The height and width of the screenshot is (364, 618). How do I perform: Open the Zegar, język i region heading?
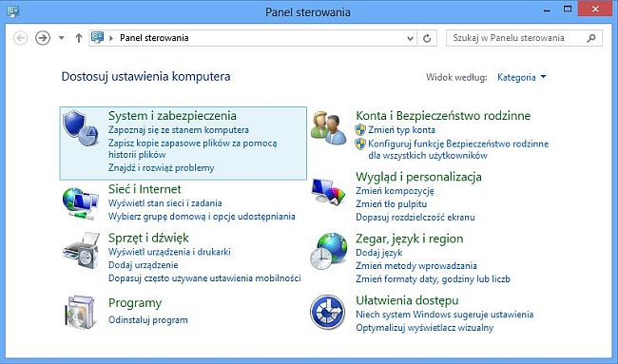point(410,239)
